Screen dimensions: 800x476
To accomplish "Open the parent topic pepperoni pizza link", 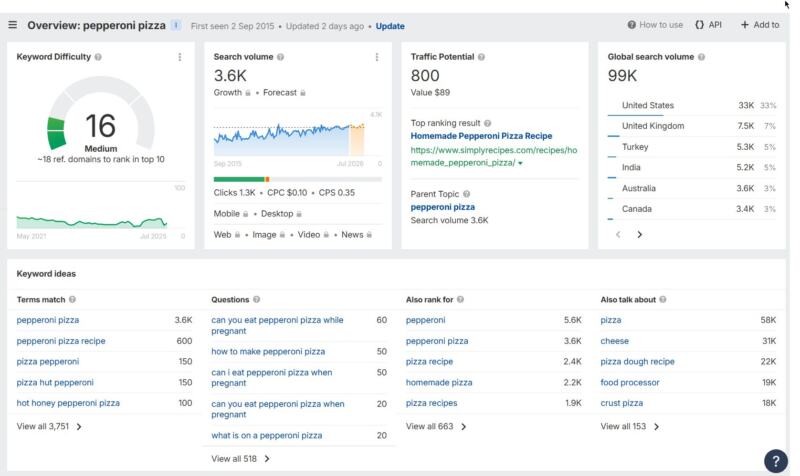I will click(442, 207).
